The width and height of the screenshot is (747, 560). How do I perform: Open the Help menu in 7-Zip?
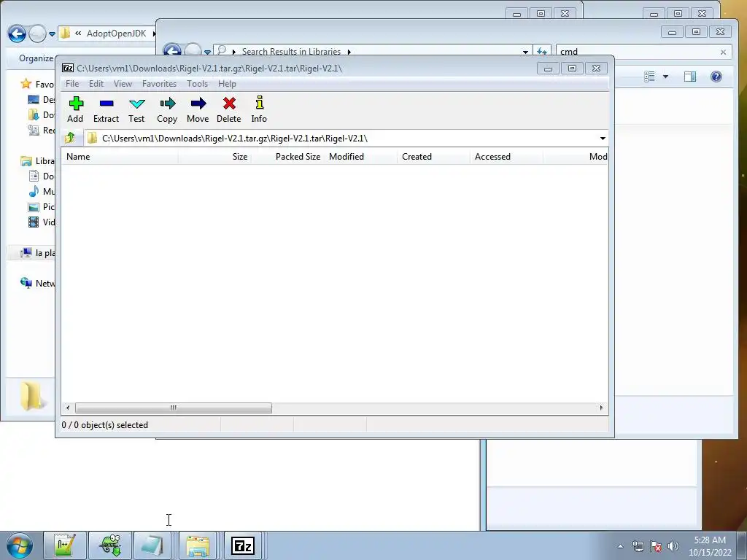coord(227,84)
